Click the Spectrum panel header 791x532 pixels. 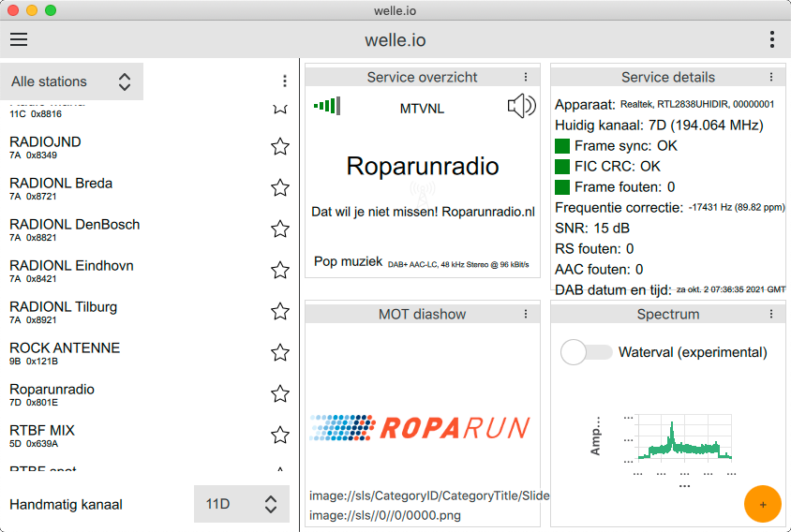pyautogui.click(x=668, y=314)
